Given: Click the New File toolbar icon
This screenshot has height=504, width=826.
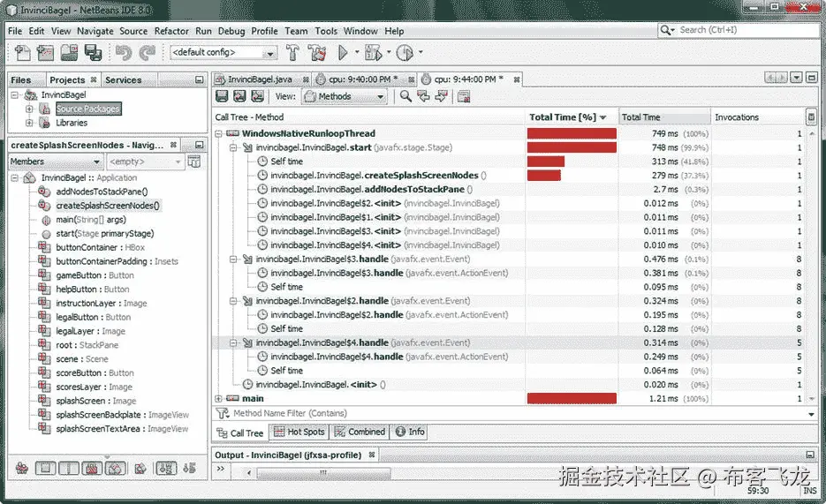Looking at the screenshot, I should pos(22,53).
